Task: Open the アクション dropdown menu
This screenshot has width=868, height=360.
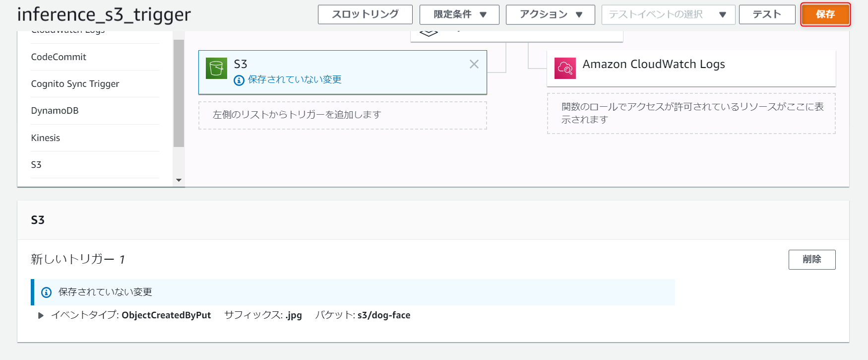Action: [x=550, y=14]
